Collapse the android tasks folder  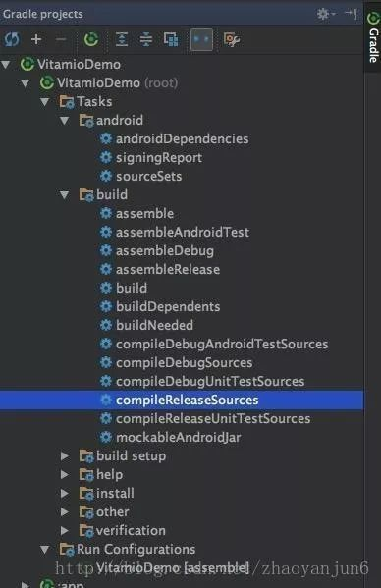point(65,121)
